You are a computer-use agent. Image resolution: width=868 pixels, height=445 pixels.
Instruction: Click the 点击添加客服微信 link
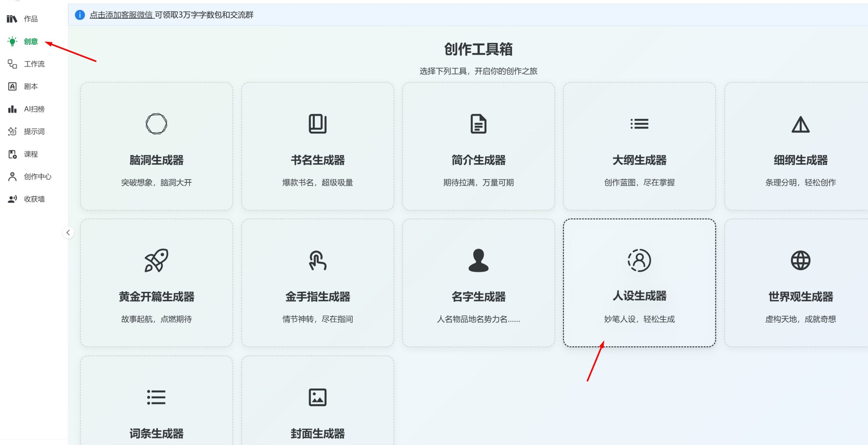click(121, 15)
